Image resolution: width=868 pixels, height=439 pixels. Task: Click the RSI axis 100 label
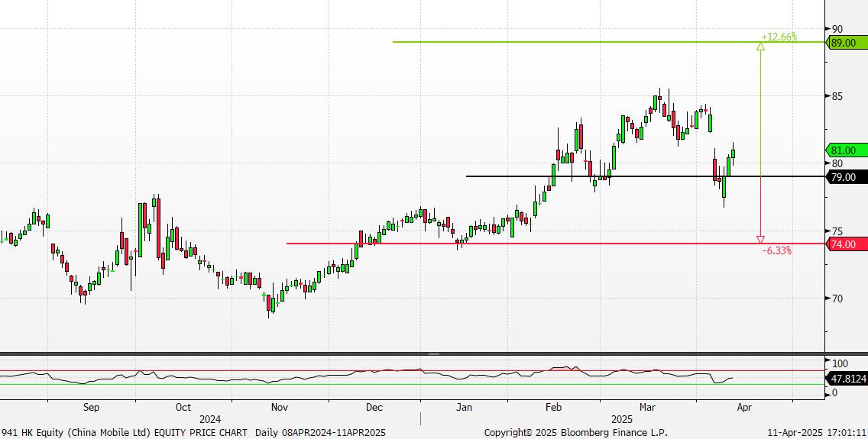tap(840, 363)
